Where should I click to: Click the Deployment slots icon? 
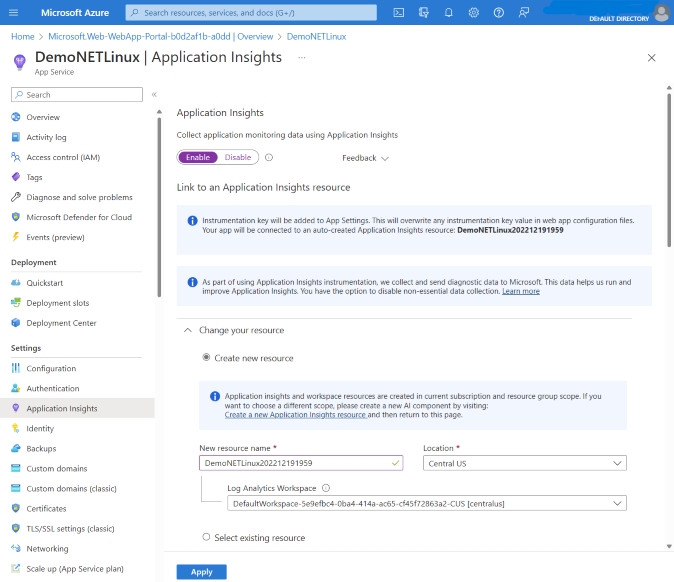pos(16,303)
